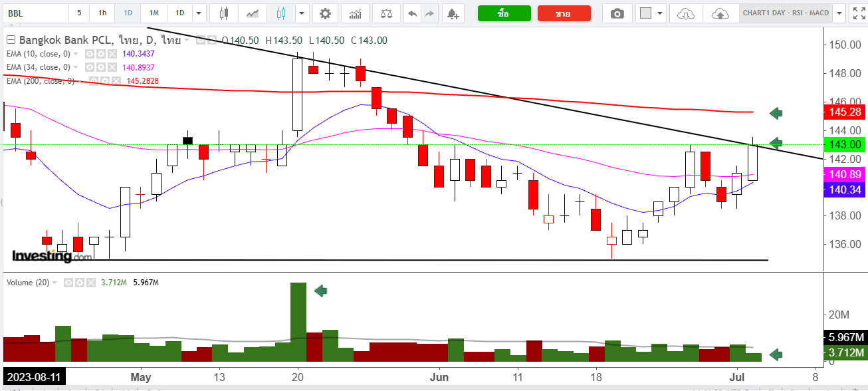Click the close value C143.00
The height and width of the screenshot is (391, 868).
coord(369,40)
